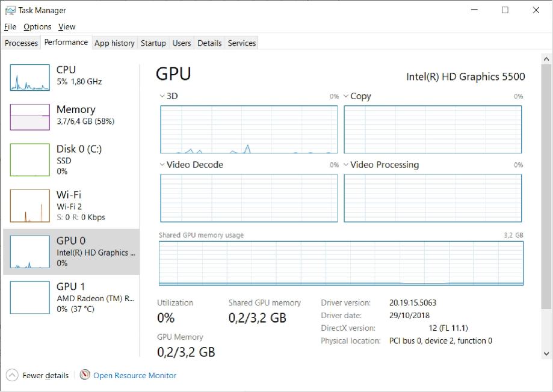Screen dimensions: 553x392
Task: Expand the Video Decode graph dropdown
Action: (162, 165)
